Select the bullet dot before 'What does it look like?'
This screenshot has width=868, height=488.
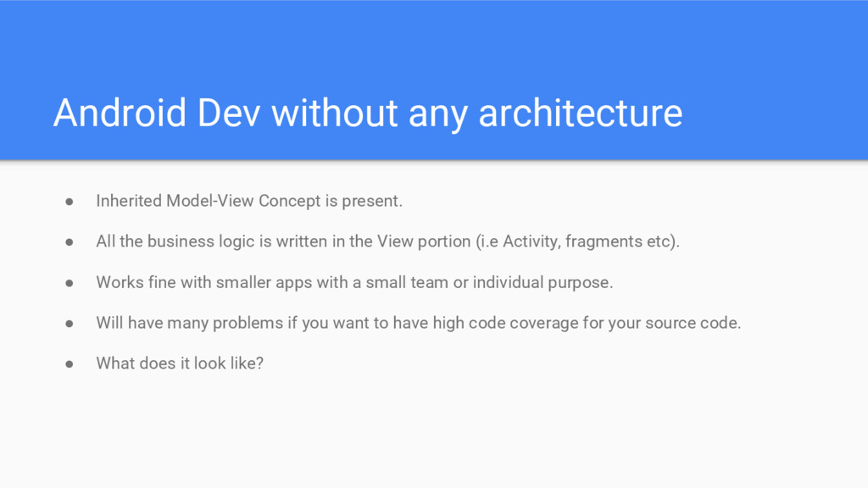pos(70,364)
